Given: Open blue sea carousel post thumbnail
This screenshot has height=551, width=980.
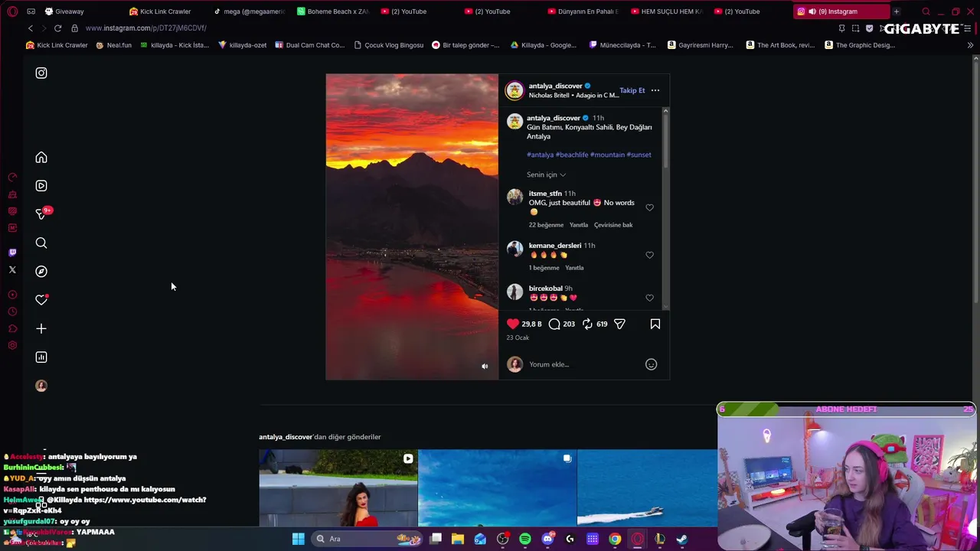Looking at the screenshot, I should (x=497, y=488).
